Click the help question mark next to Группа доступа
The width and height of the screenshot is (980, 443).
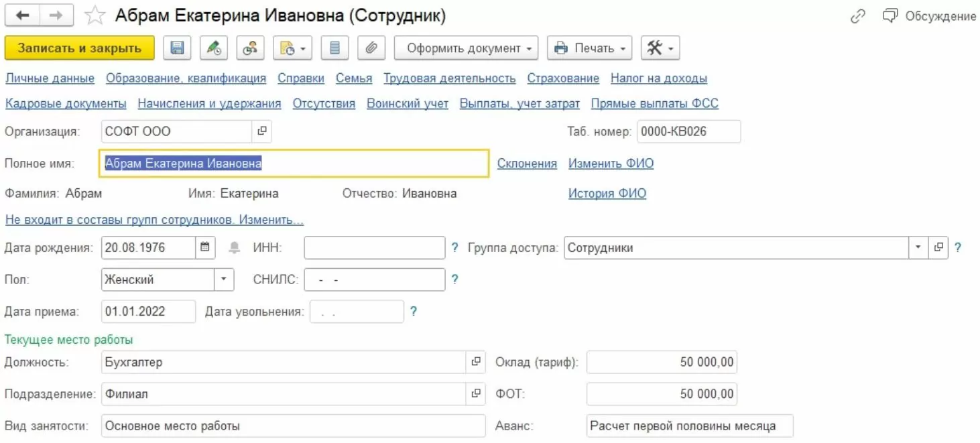pyautogui.click(x=958, y=248)
